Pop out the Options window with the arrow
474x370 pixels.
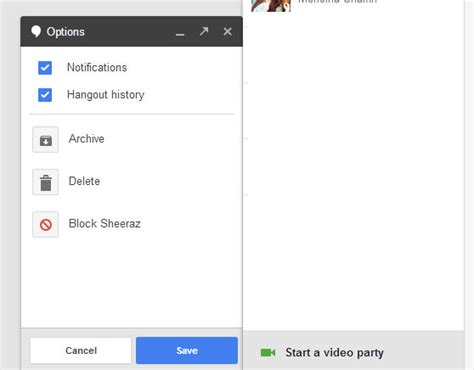pos(204,31)
